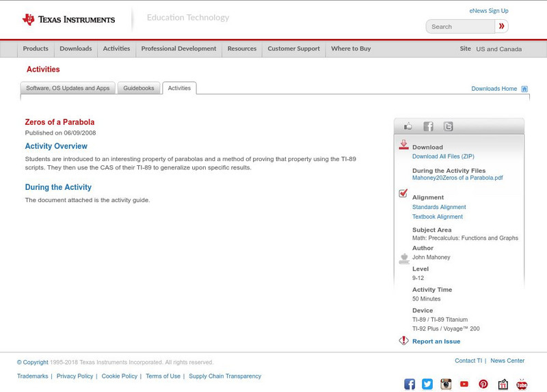Click the Report an Issue warning icon
The height and width of the screenshot is (392, 547).
point(403,340)
